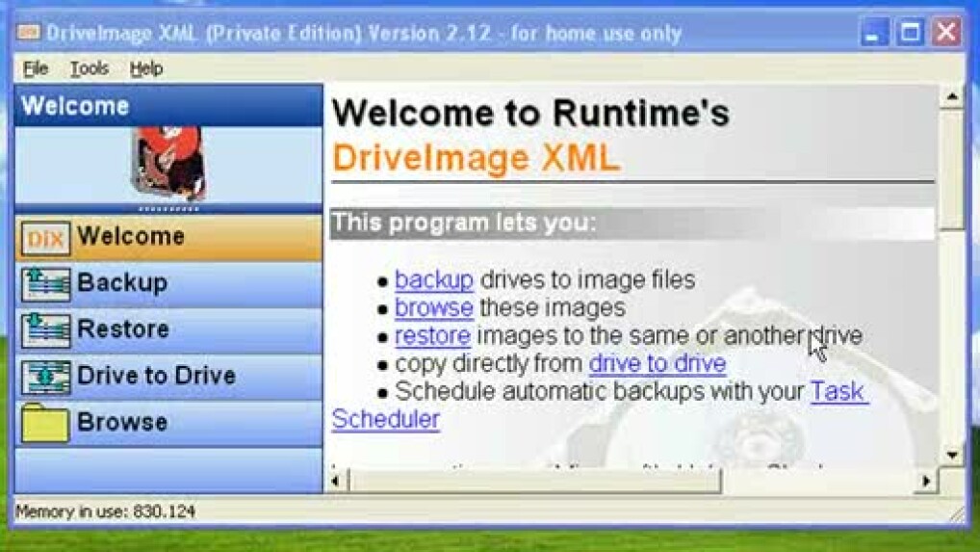Open the drive to drive link
The width and height of the screenshot is (980, 552).
[658, 364]
